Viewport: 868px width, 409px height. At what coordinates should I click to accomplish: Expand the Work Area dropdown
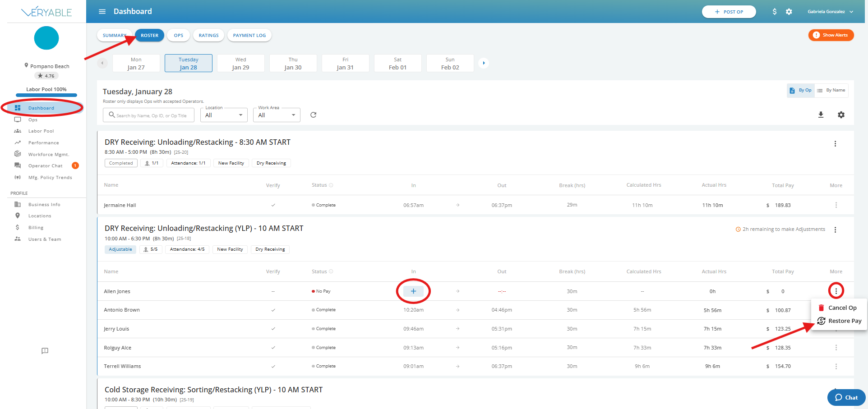(277, 115)
